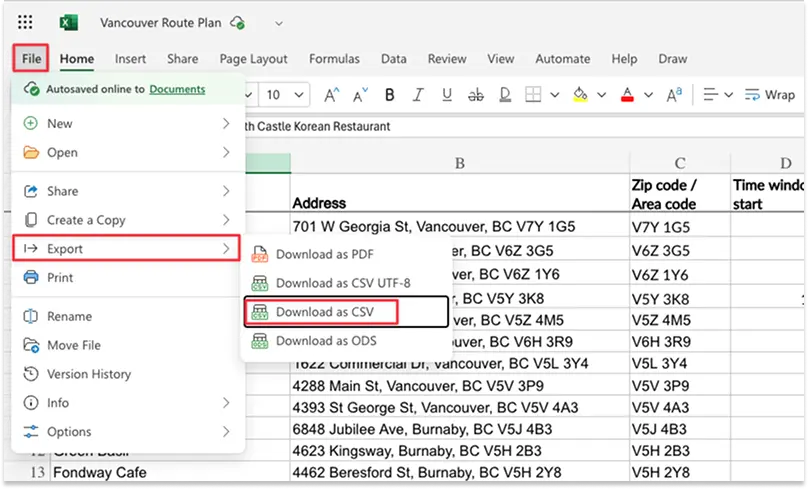The width and height of the screenshot is (808, 489).
Task: Toggle Wrap text
Action: point(770,95)
